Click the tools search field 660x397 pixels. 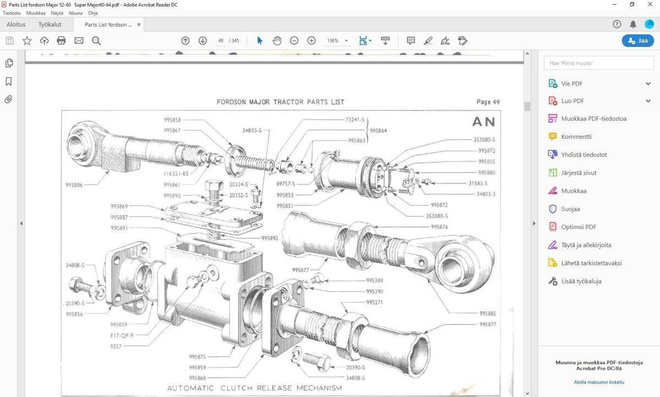click(x=599, y=63)
